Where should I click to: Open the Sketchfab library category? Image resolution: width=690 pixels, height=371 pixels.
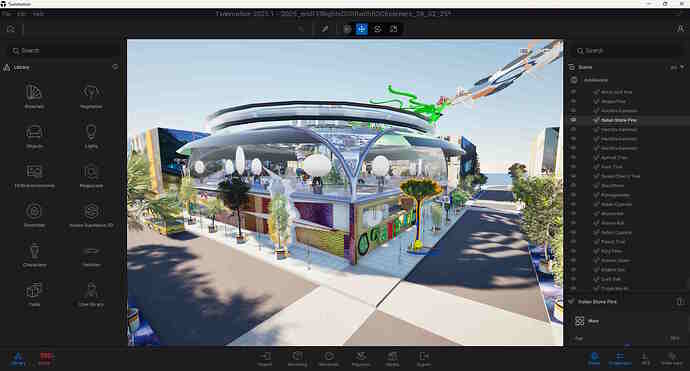coord(34,215)
